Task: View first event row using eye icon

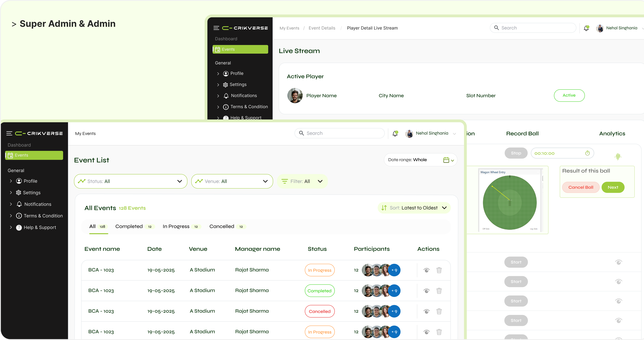Action: 427,270
